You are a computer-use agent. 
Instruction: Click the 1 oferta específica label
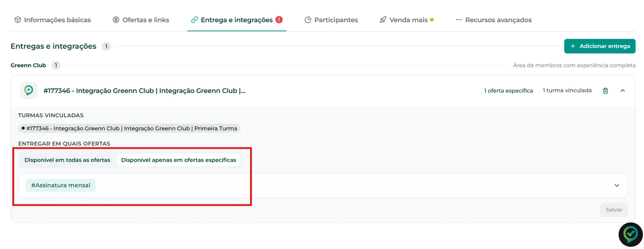tap(508, 91)
